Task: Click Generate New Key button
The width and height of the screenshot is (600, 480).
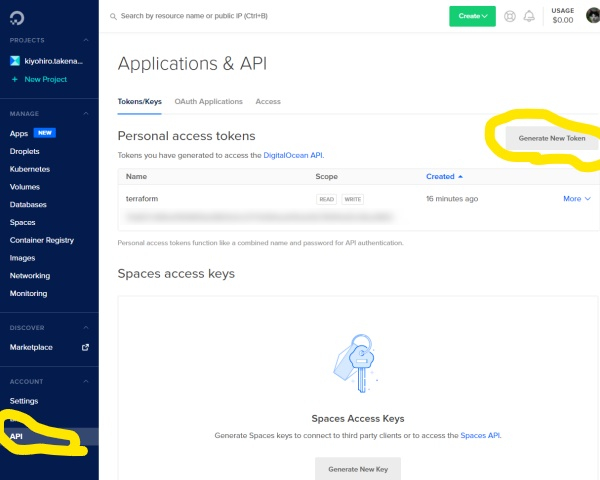Action: point(358,469)
